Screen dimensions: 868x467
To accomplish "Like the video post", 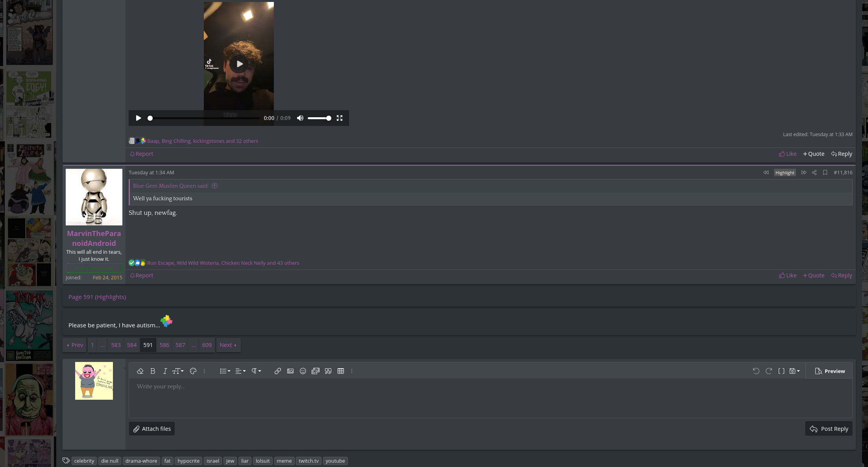I will point(788,154).
